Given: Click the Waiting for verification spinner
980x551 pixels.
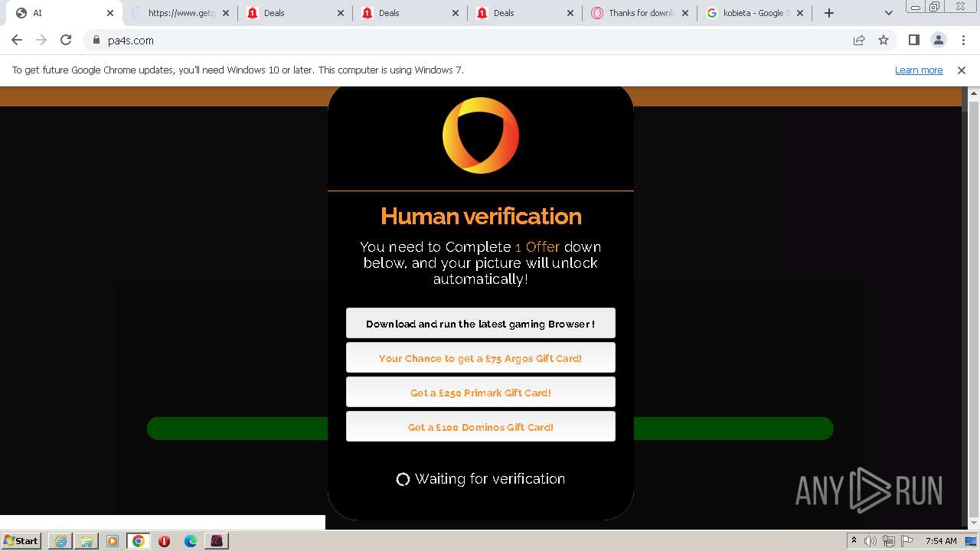Looking at the screenshot, I should point(403,479).
